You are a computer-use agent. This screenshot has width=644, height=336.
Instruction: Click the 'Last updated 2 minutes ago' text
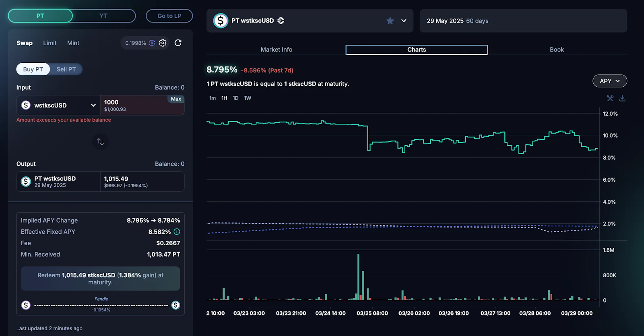click(50, 328)
